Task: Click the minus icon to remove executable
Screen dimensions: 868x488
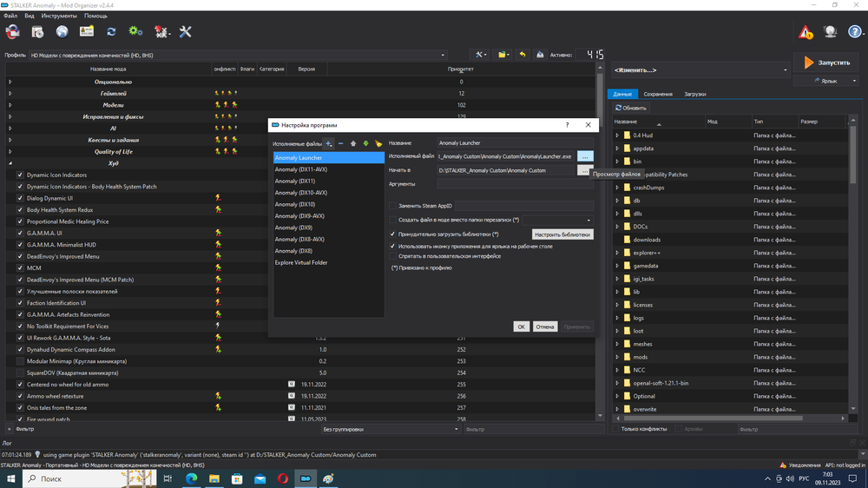Action: (x=340, y=143)
